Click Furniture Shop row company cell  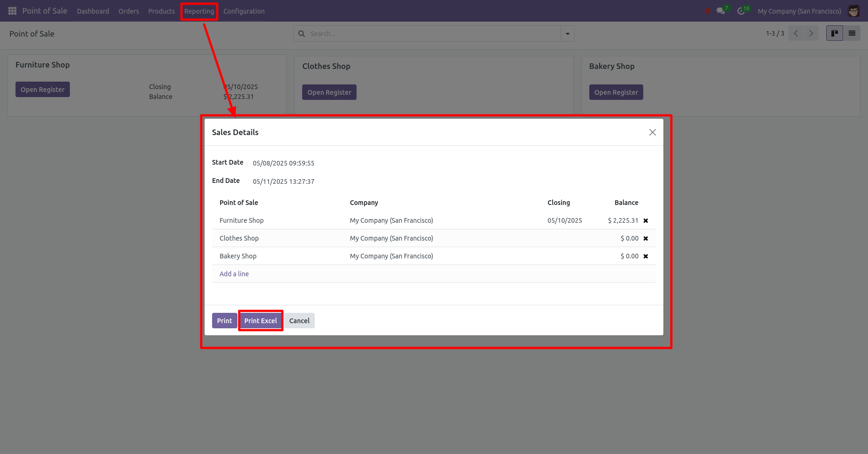pyautogui.click(x=392, y=220)
